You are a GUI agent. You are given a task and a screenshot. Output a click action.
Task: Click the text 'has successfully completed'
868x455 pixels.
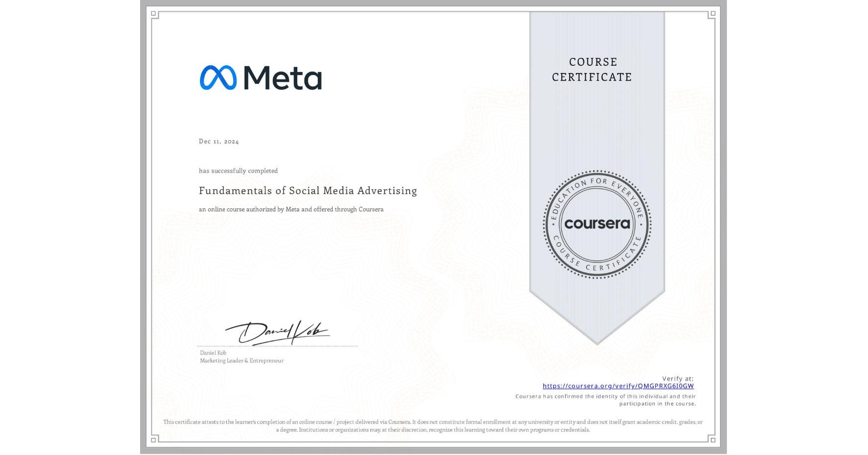238,171
